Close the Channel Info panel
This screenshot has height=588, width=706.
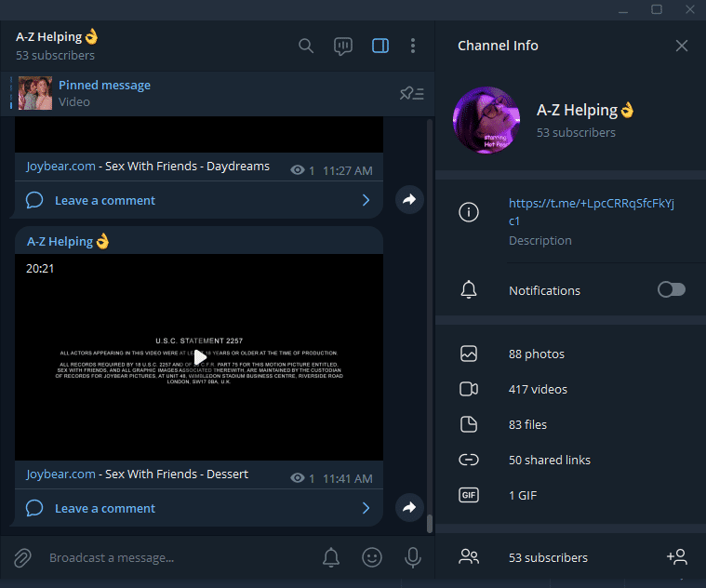coord(682,46)
